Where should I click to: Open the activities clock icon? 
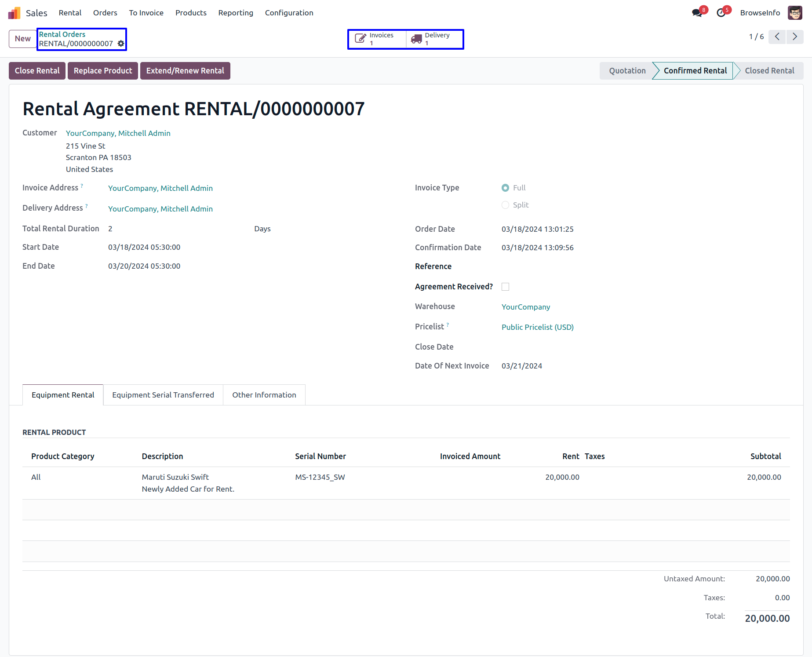721,13
